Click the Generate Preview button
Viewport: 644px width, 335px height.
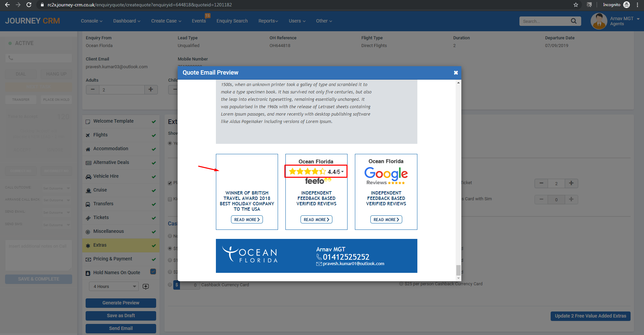[x=121, y=303]
